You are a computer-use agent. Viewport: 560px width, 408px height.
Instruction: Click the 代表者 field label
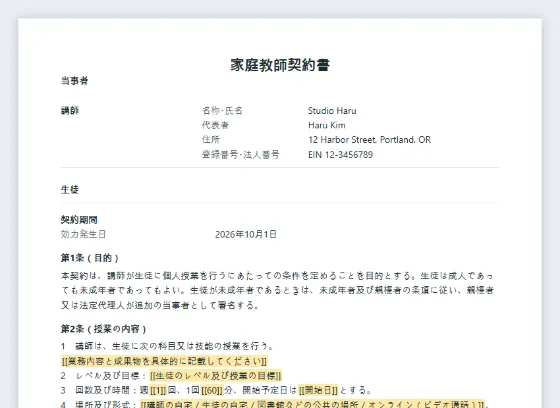pos(215,125)
